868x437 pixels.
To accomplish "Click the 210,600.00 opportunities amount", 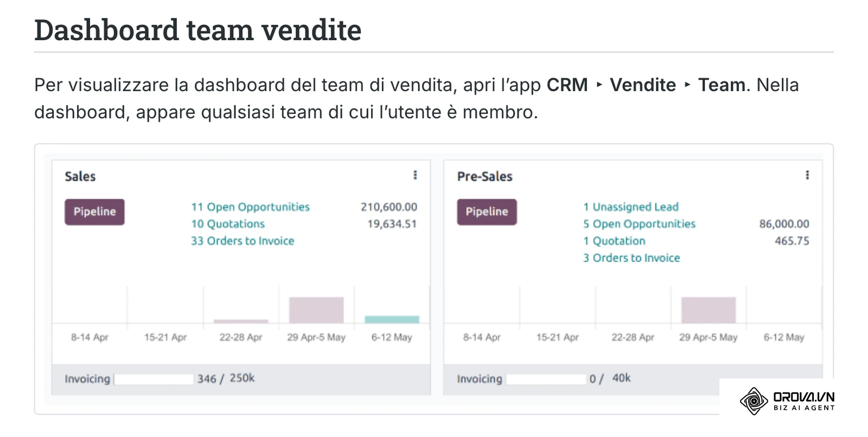I will point(389,207).
